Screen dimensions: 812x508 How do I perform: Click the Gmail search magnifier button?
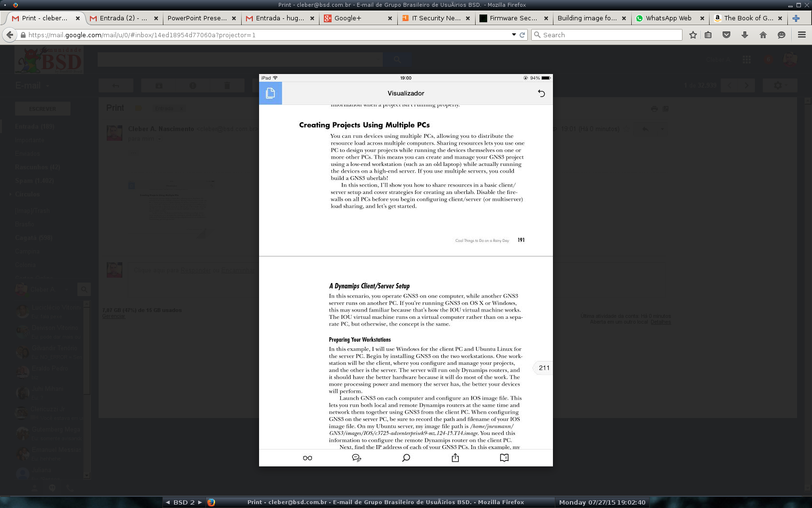tap(397, 60)
